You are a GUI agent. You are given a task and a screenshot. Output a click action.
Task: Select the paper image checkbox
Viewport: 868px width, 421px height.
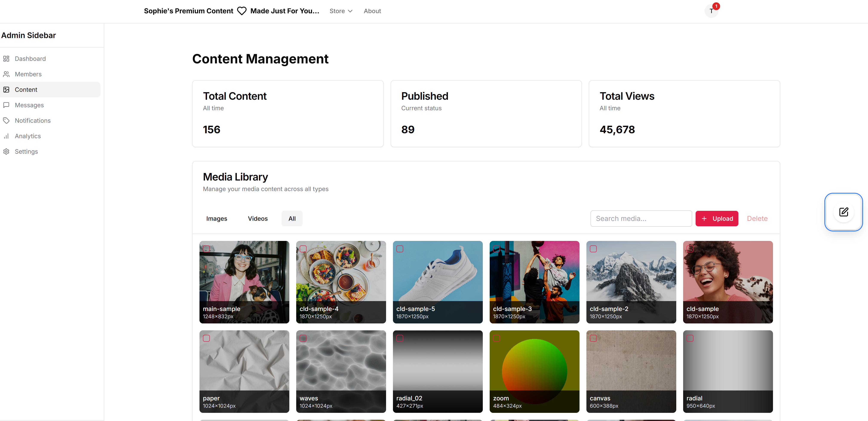(x=207, y=338)
